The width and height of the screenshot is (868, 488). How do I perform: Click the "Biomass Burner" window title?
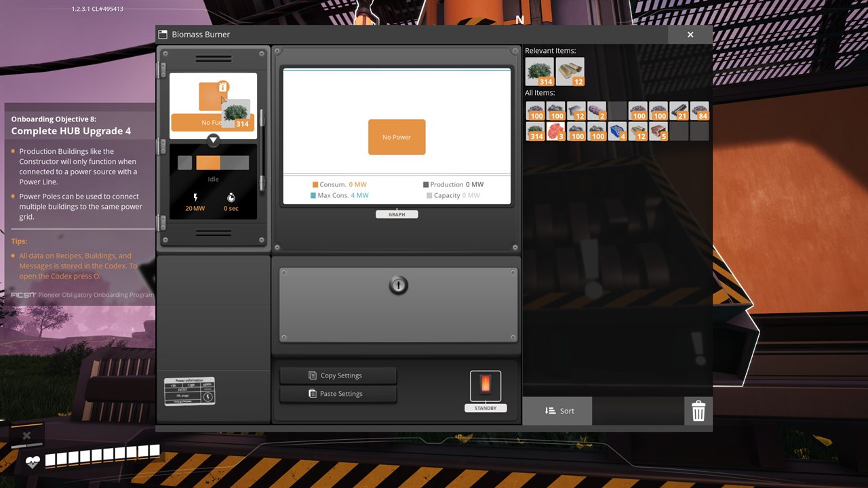click(201, 35)
